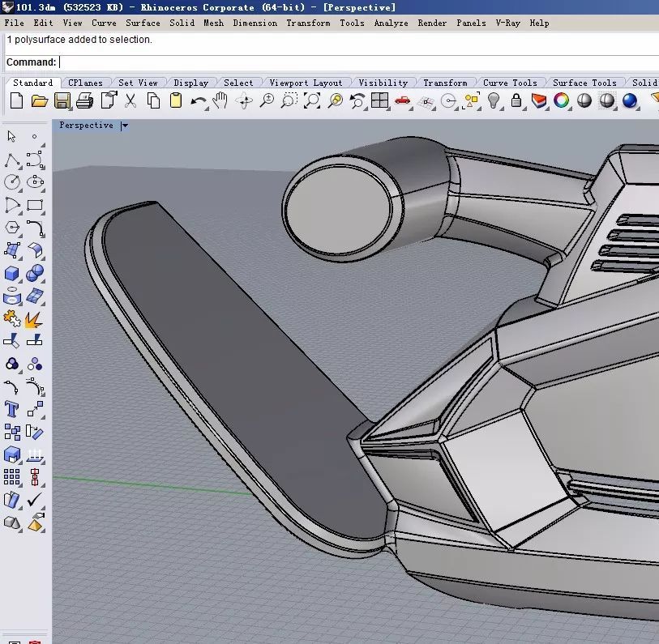Click the Undo arrow icon

(x=198, y=101)
